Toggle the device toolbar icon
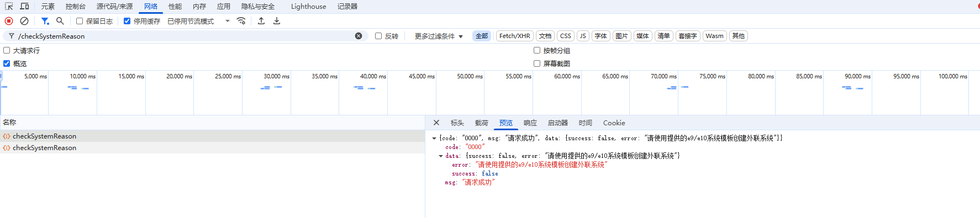This screenshot has width=980, height=218. pyautogui.click(x=24, y=6)
